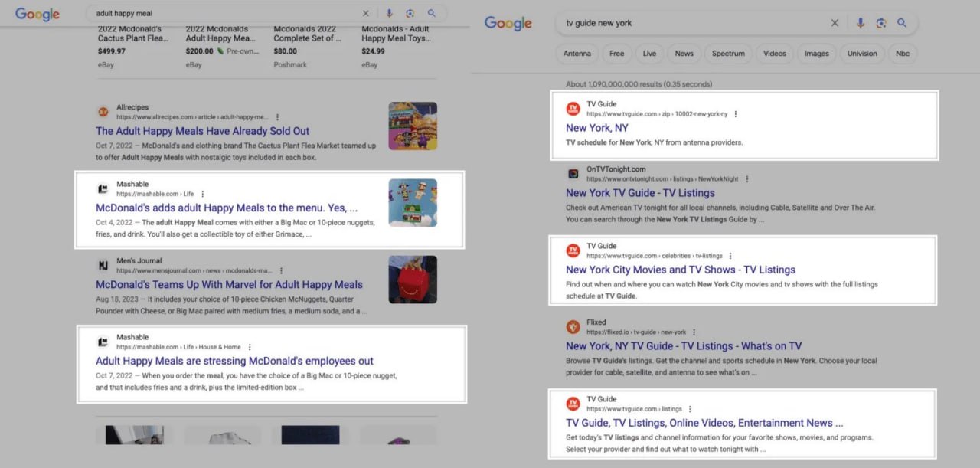Image resolution: width=980 pixels, height=468 pixels.
Task: Open more options for Allrecipes result
Action: coord(276,117)
